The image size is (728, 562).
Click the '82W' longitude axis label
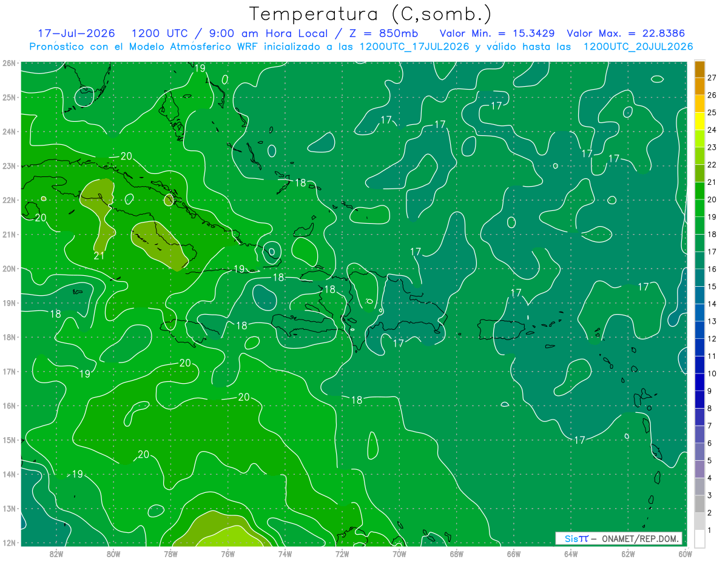[56, 554]
